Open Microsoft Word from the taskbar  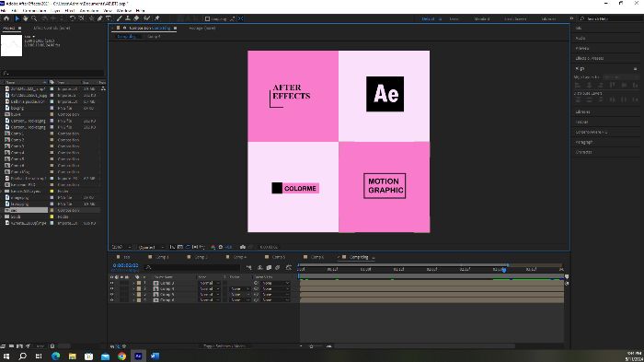(x=155, y=356)
